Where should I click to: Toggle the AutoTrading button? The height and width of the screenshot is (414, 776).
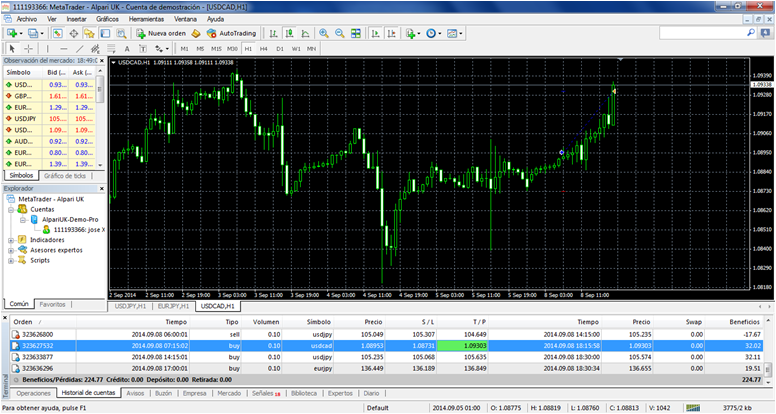pos(225,33)
